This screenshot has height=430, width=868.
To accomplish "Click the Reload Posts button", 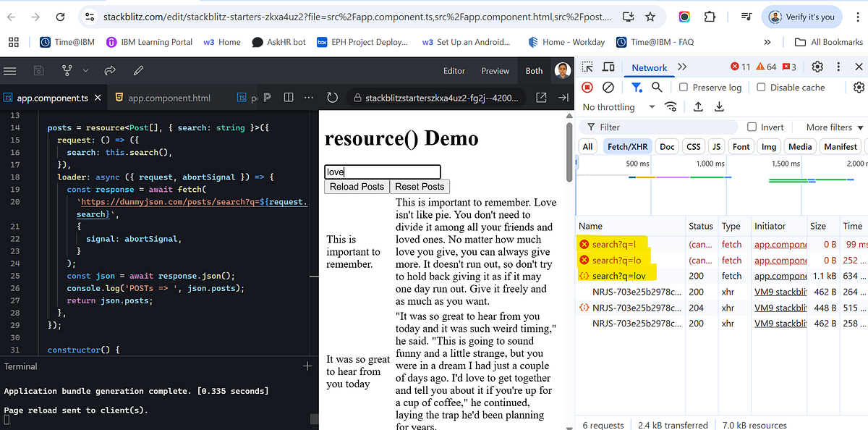I will tap(356, 187).
